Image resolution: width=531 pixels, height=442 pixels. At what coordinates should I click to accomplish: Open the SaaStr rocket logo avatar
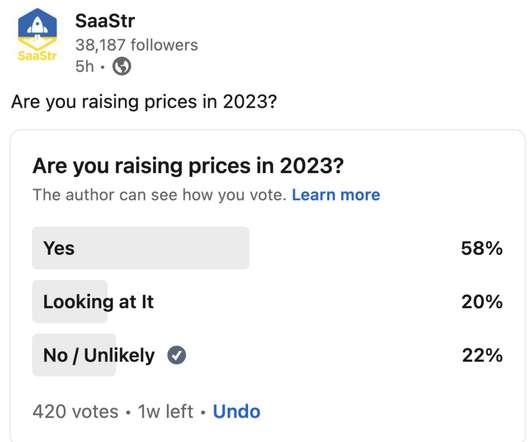click(x=37, y=34)
